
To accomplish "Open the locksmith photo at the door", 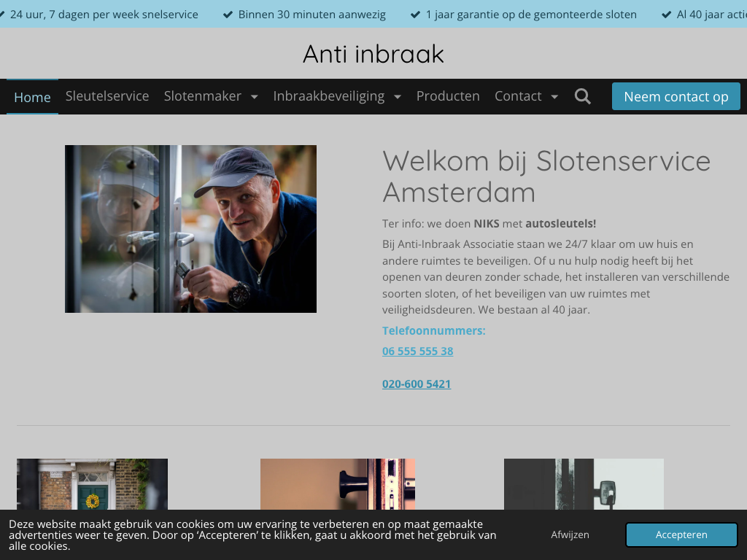I will (190, 229).
